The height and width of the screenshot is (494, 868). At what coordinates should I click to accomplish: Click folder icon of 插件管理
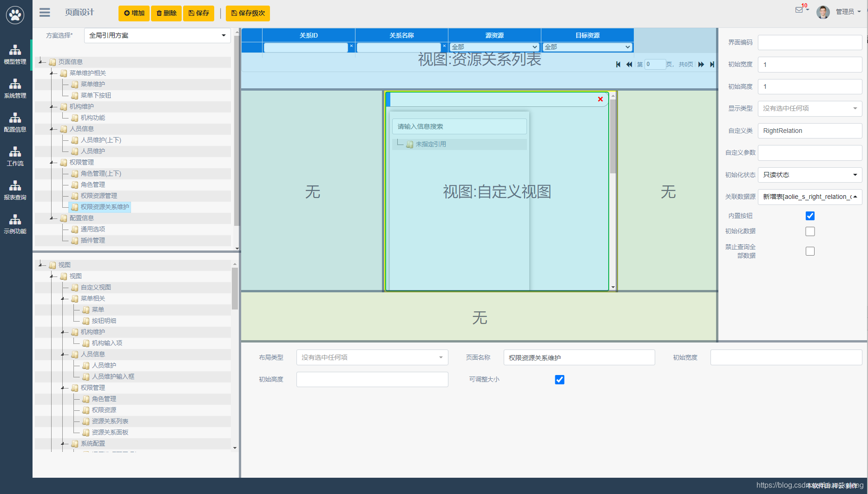pyautogui.click(x=75, y=240)
